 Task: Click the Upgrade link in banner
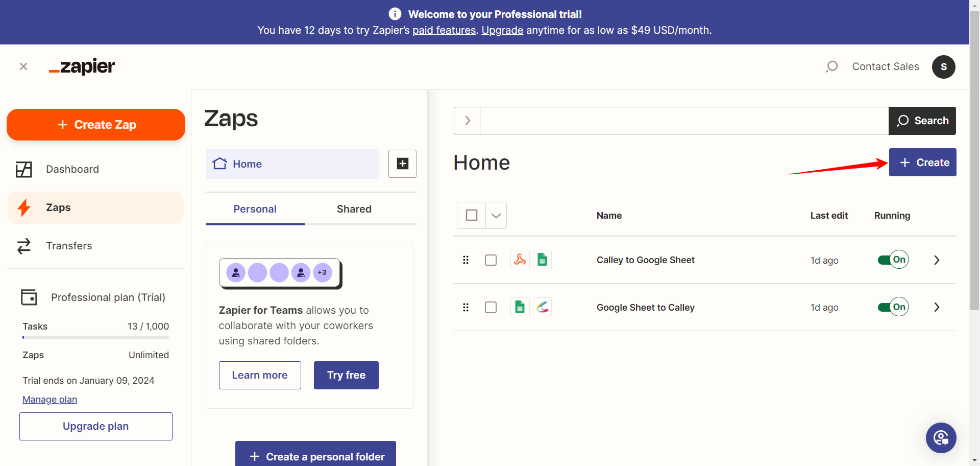pos(502,30)
